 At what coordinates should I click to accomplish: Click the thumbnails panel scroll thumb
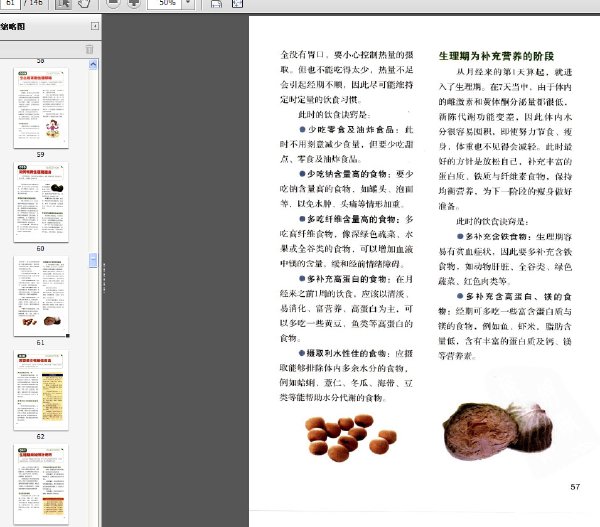(x=93, y=260)
